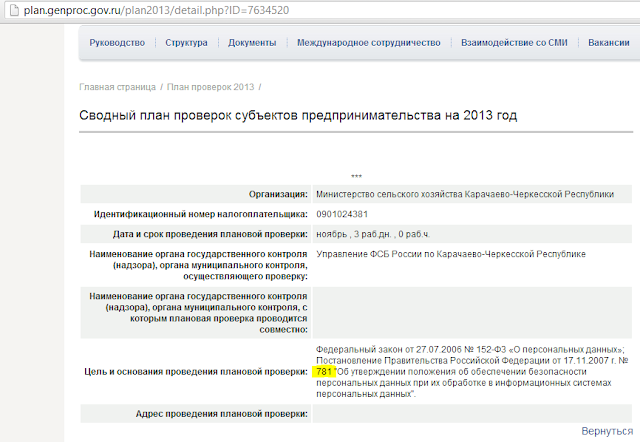Go to Главная страница breadcrumb link

[x=118, y=87]
